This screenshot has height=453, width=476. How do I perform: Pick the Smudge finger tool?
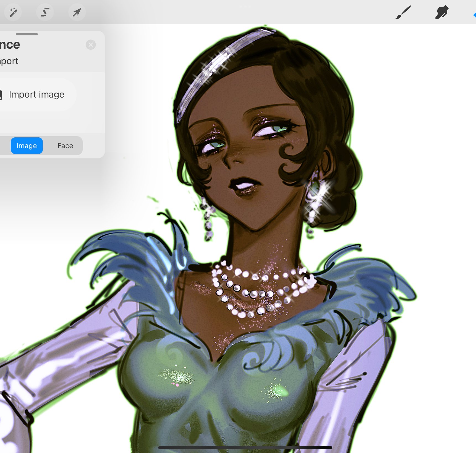click(x=441, y=12)
